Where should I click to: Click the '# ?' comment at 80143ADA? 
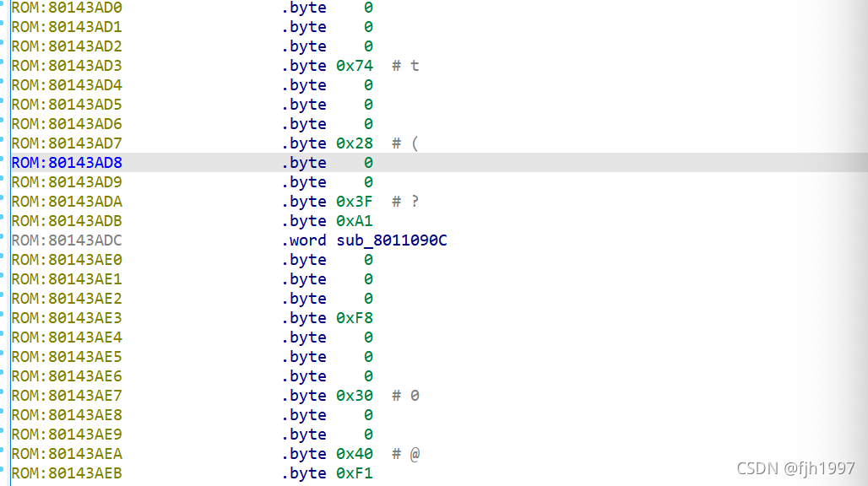tap(405, 202)
